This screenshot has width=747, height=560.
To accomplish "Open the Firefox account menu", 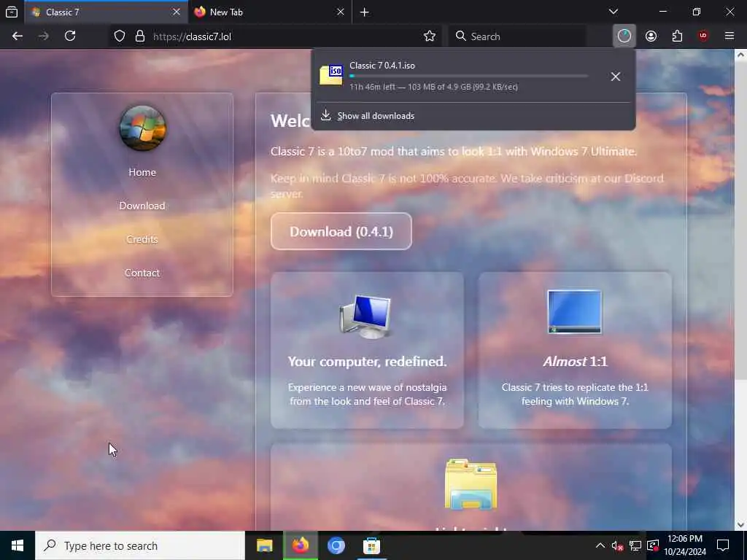I will pos(651,36).
